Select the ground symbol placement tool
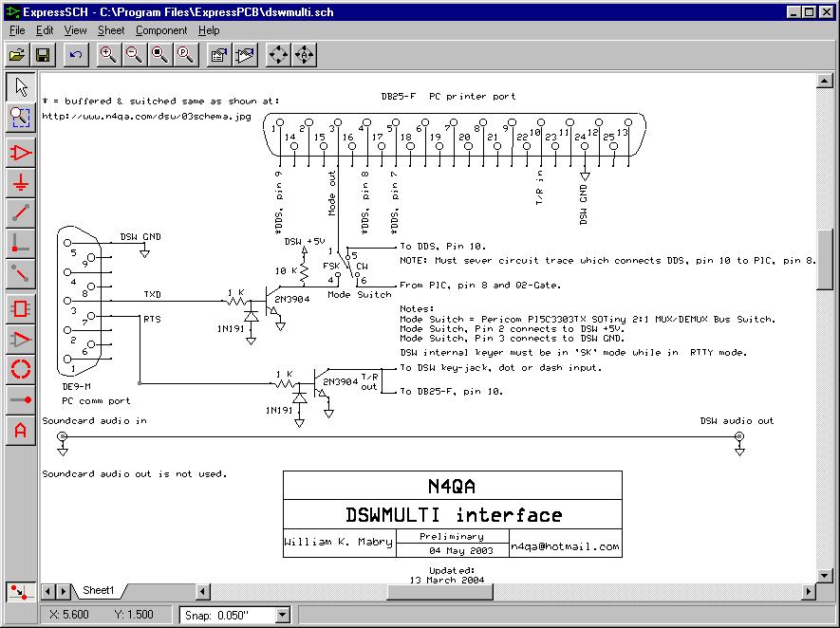This screenshot has height=628, width=840. coord(21,182)
